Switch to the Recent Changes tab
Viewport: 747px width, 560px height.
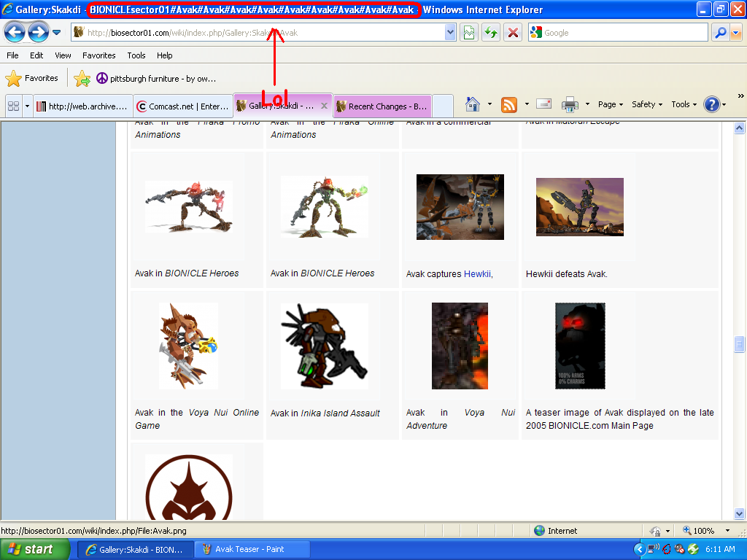382,105
